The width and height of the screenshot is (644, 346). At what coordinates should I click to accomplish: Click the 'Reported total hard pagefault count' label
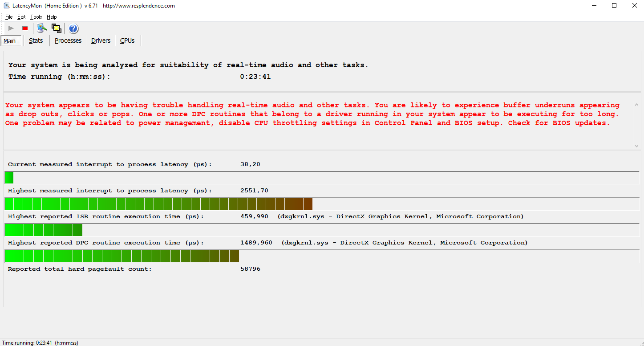80,269
